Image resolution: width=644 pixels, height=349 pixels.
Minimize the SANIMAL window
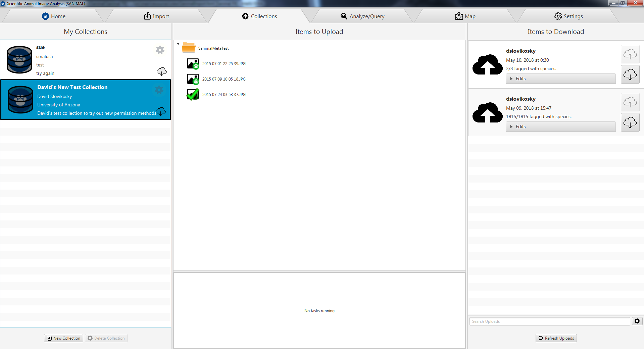point(614,3)
